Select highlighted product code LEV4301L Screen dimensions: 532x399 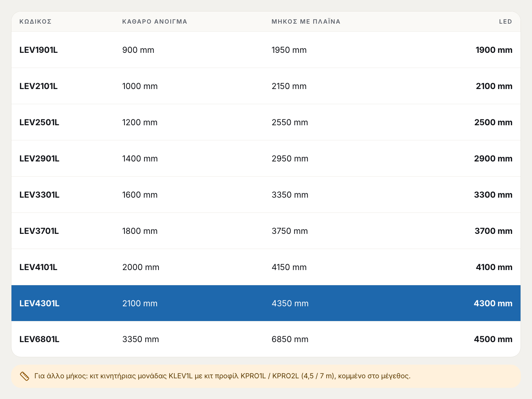coord(40,303)
